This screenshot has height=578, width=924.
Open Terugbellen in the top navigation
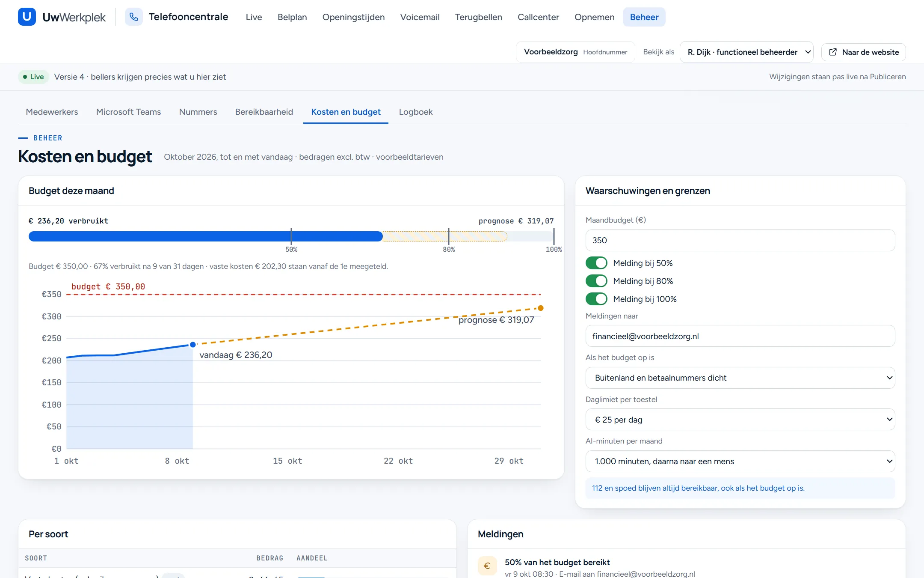click(478, 17)
